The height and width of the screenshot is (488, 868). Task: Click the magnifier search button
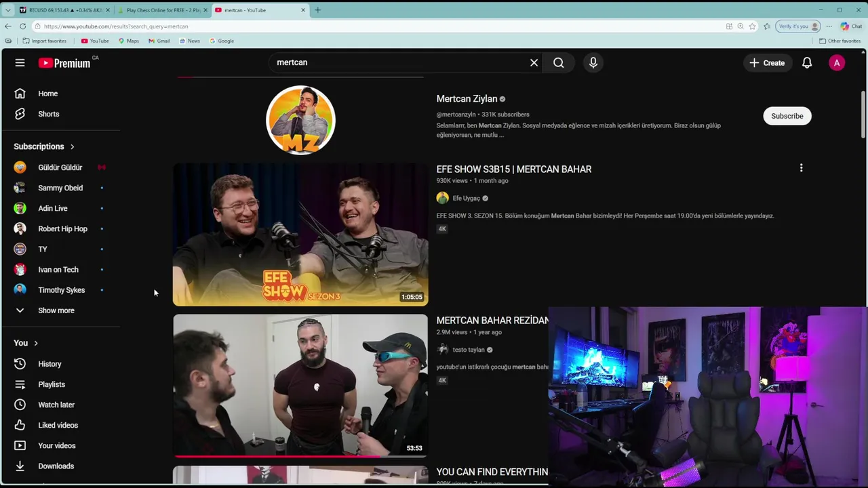click(x=558, y=62)
